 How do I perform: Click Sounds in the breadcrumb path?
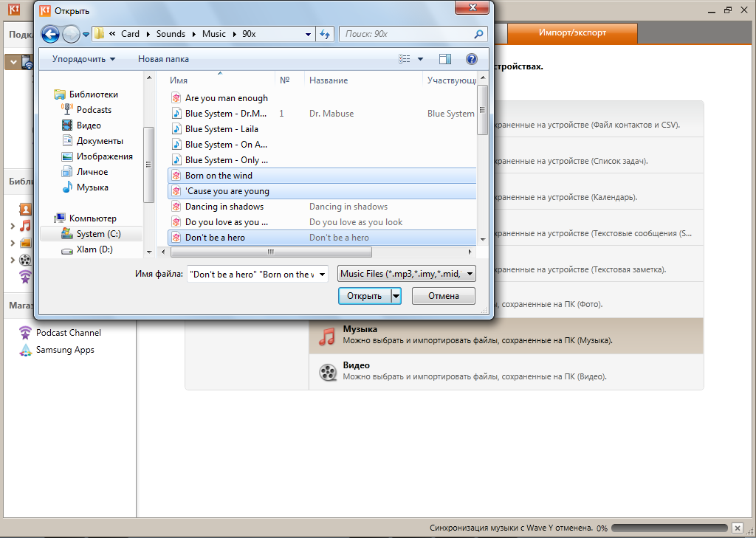click(171, 34)
